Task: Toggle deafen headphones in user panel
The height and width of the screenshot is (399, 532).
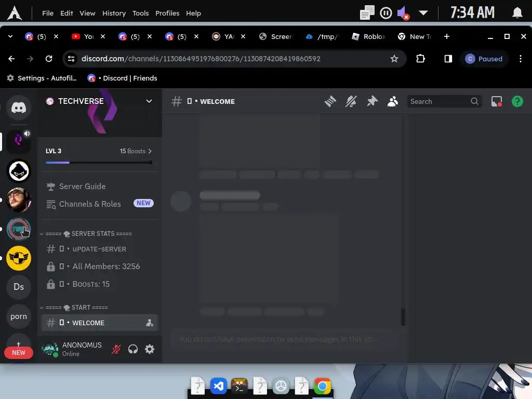Action: pyautogui.click(x=133, y=349)
